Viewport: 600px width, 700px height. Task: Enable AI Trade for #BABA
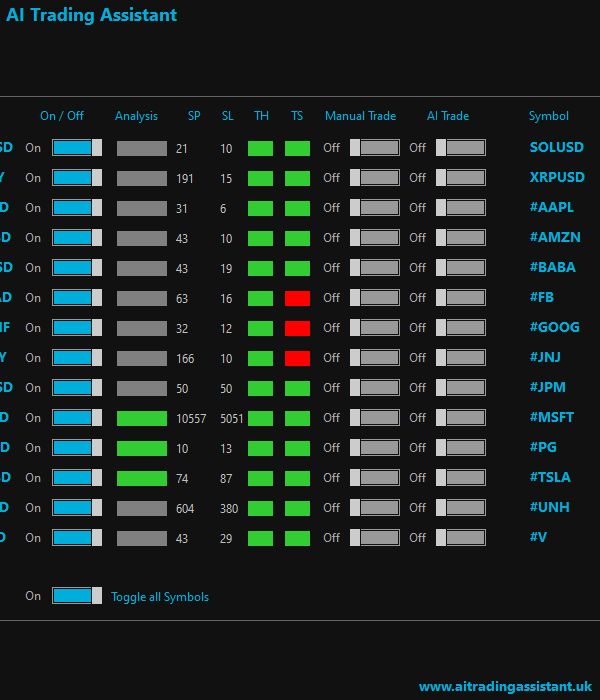tap(461, 267)
